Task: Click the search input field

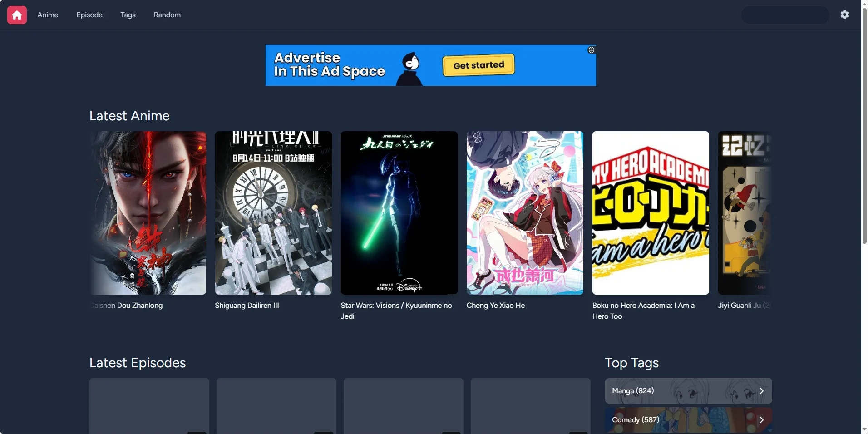Action: pos(785,15)
